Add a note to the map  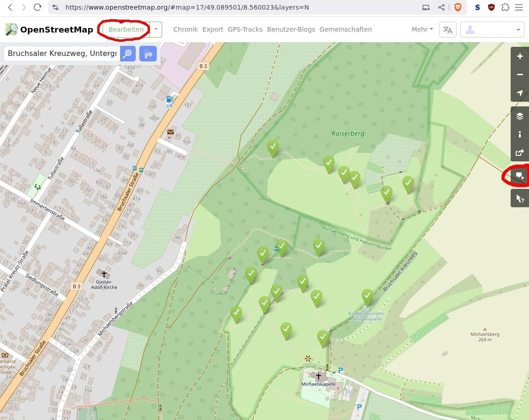(520, 176)
